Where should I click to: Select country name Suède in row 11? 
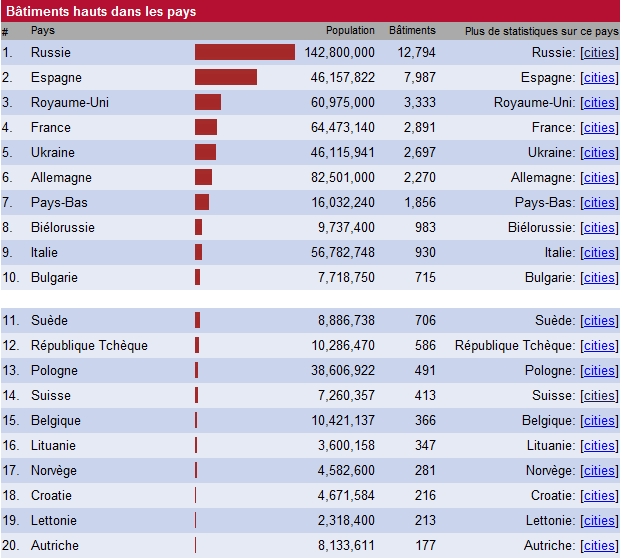point(50,320)
